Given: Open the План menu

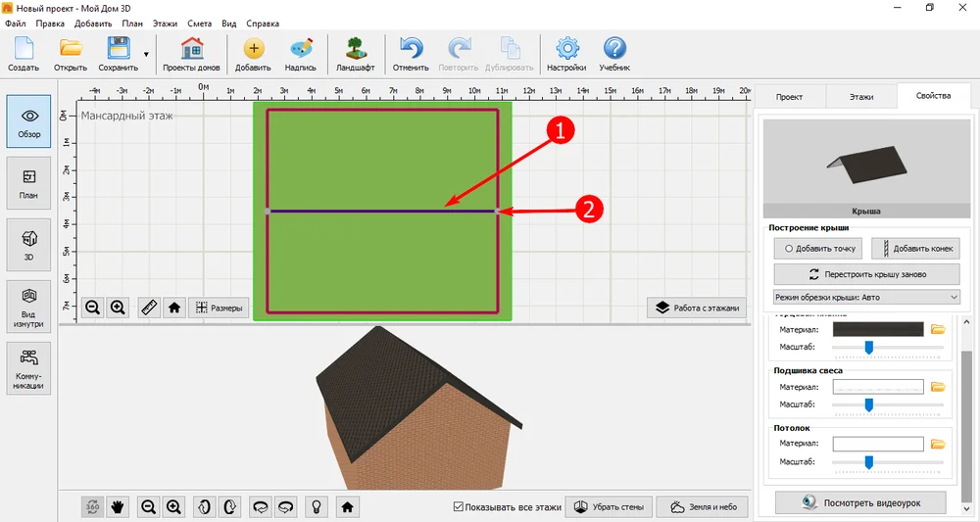Looking at the screenshot, I should (132, 24).
